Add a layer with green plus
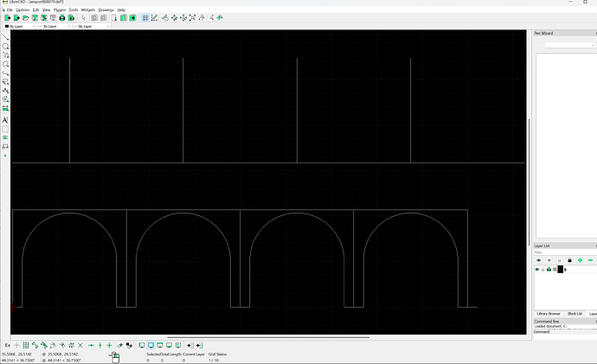This screenshot has height=364, width=597. pyautogui.click(x=580, y=260)
